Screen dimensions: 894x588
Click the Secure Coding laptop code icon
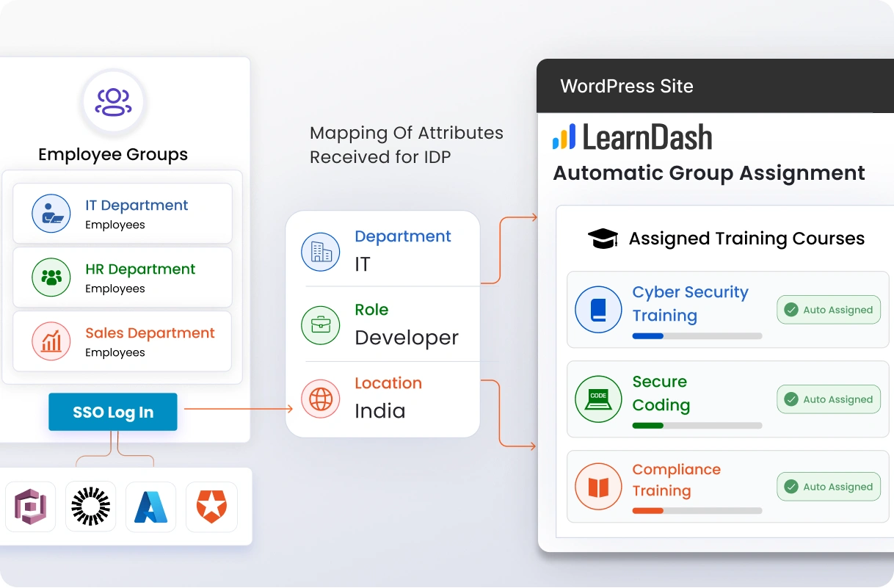click(598, 399)
